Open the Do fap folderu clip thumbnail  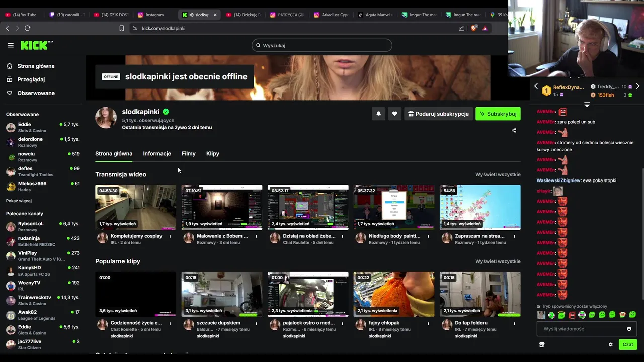pyautogui.click(x=480, y=294)
